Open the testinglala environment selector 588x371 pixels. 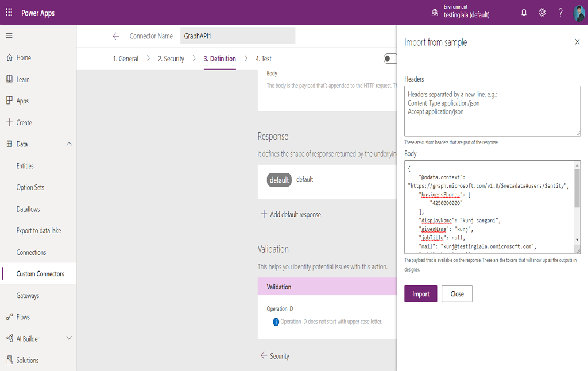click(466, 12)
